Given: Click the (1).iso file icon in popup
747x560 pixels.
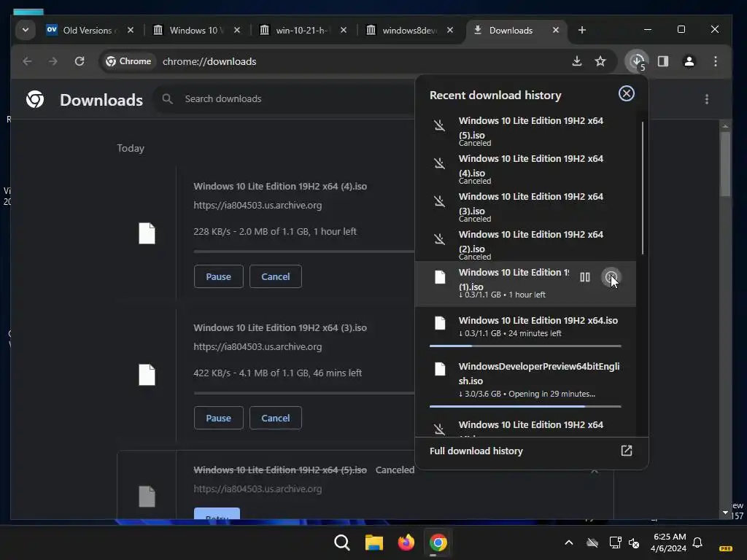Looking at the screenshot, I should click(440, 277).
